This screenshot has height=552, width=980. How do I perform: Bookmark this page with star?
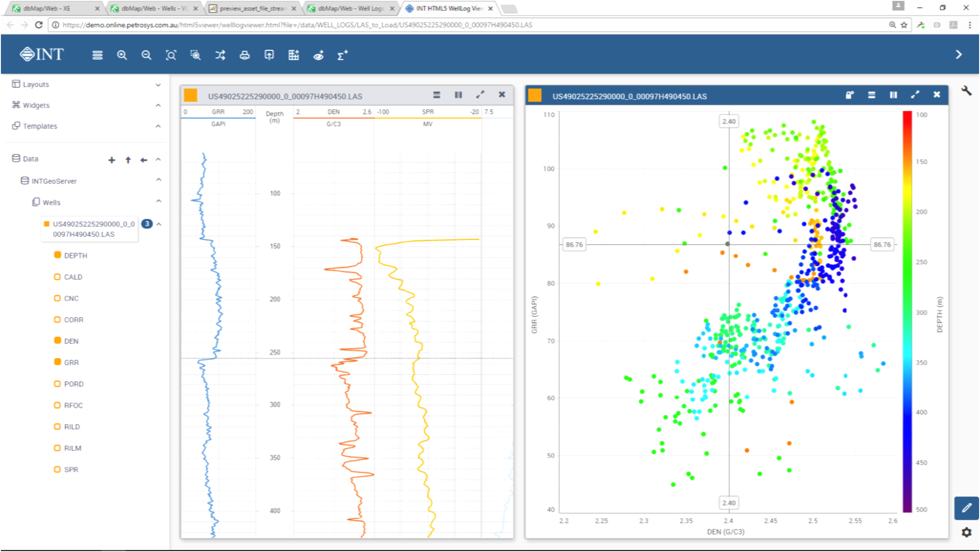(904, 25)
